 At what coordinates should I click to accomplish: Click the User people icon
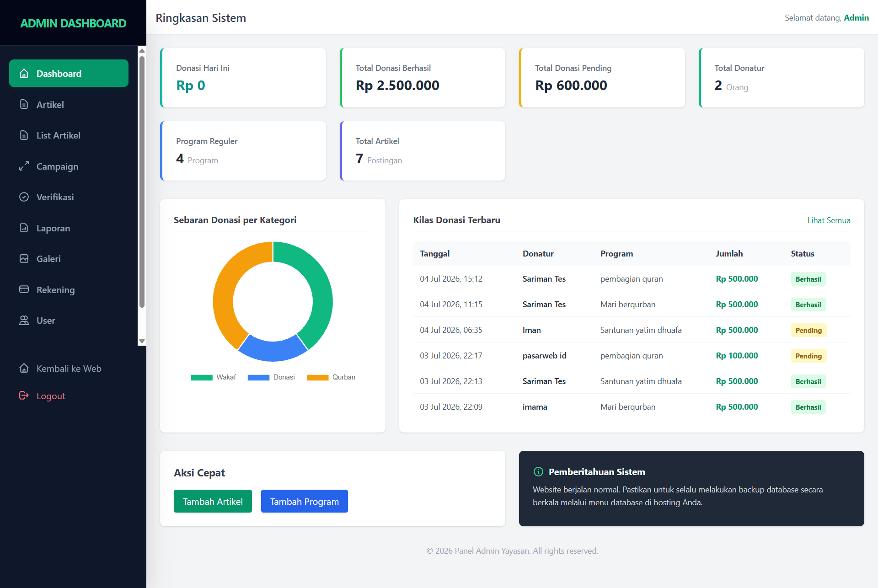pos(24,321)
